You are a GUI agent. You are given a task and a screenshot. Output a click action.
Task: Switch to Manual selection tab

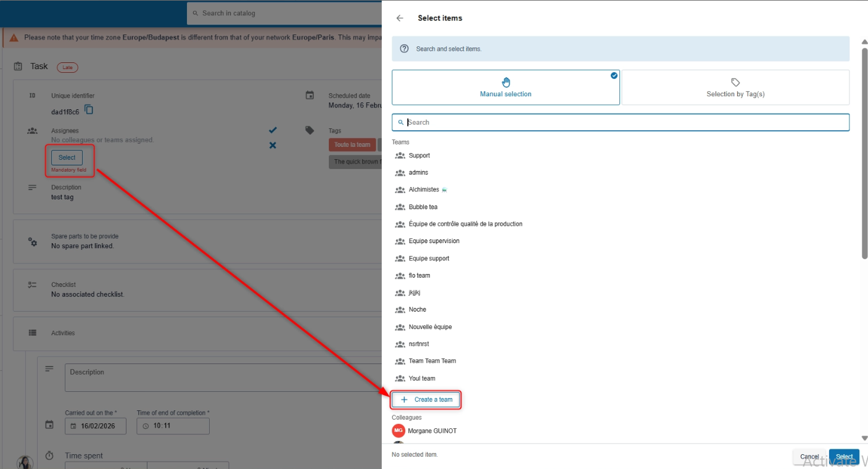(505, 87)
